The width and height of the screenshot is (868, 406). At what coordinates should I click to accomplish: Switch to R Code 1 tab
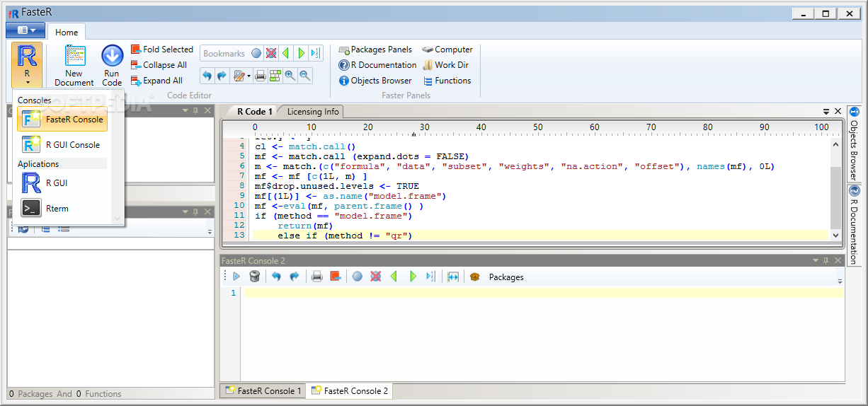[253, 112]
